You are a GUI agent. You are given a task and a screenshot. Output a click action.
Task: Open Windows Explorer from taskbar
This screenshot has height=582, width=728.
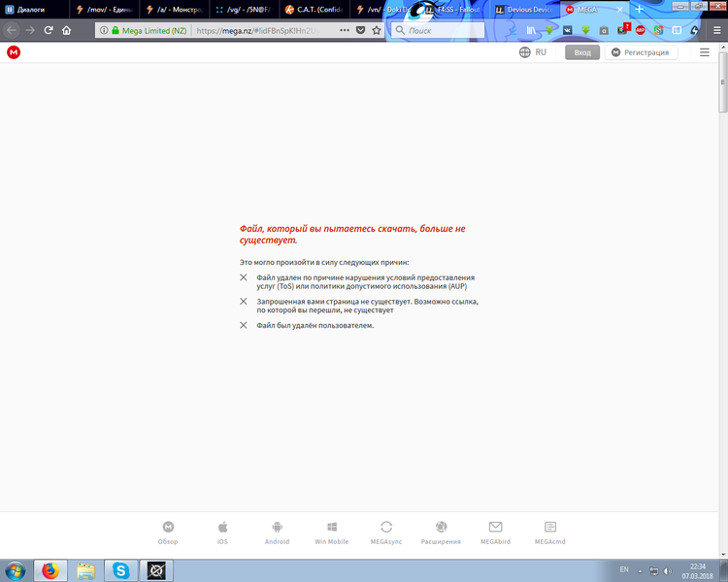click(x=85, y=570)
